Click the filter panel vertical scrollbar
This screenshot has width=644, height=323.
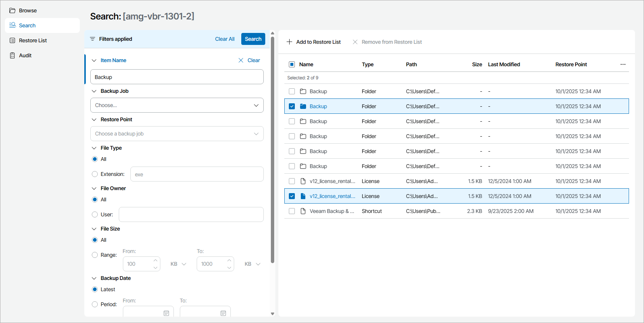pos(272,150)
